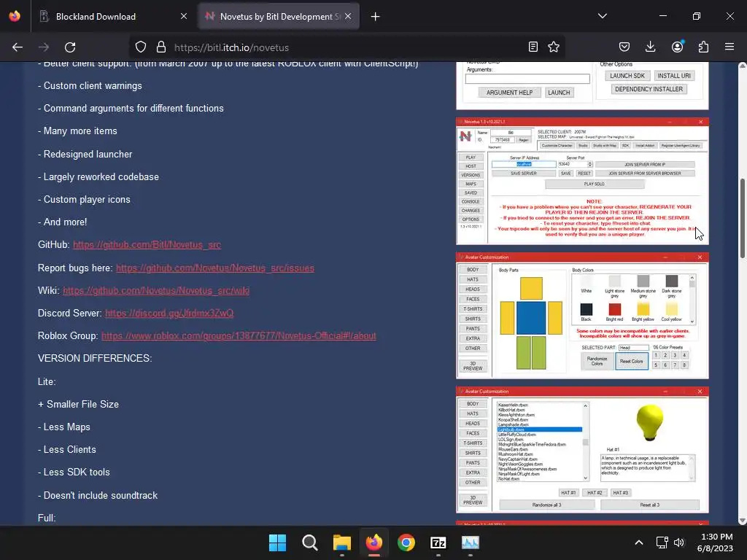Close the Novetus by Bitl Development tab
This screenshot has width=747, height=560.
click(348, 16)
